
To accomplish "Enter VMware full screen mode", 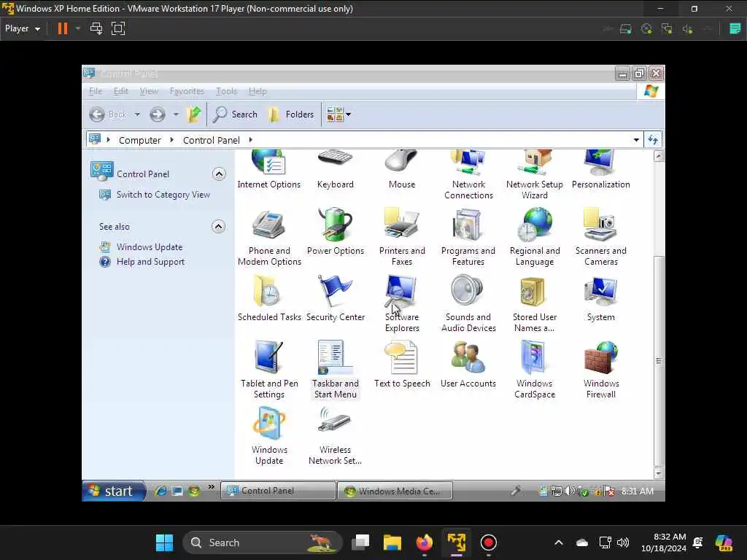I will click(117, 28).
